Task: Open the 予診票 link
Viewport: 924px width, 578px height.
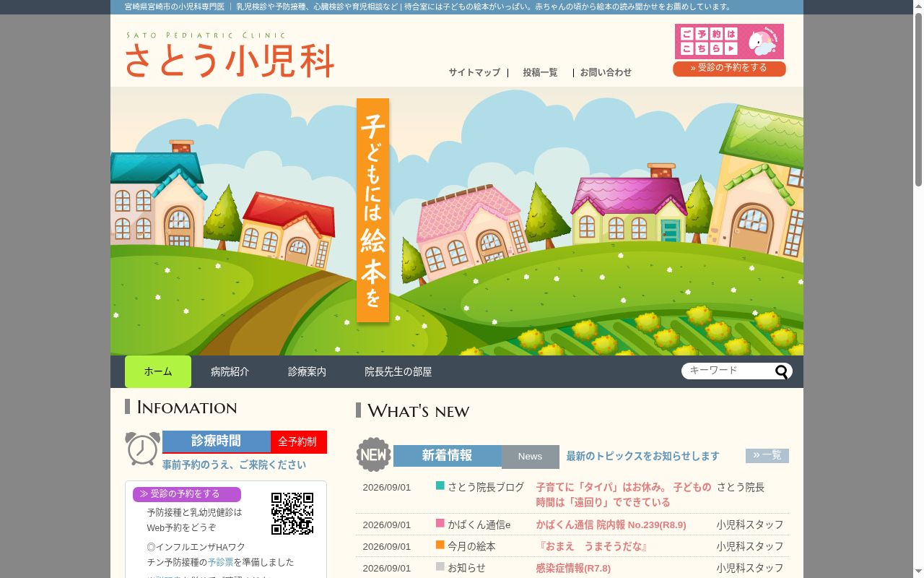Action: (221, 562)
